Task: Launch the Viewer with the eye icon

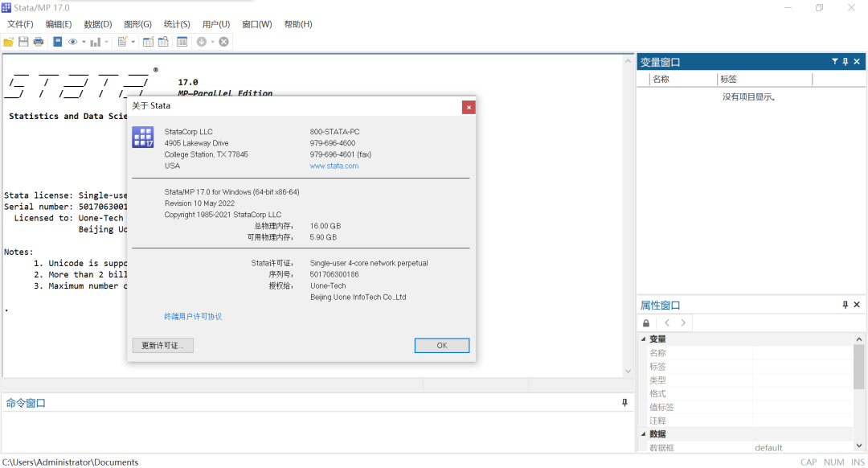Action: click(x=72, y=42)
